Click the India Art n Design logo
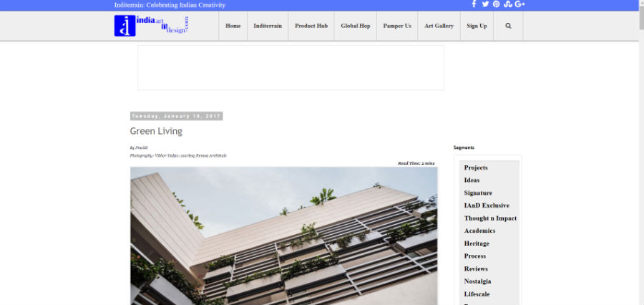The width and height of the screenshot is (644, 305). click(151, 26)
